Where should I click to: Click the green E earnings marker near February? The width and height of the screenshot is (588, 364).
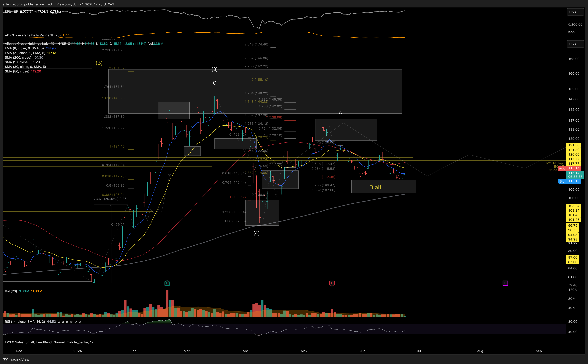[167, 283]
